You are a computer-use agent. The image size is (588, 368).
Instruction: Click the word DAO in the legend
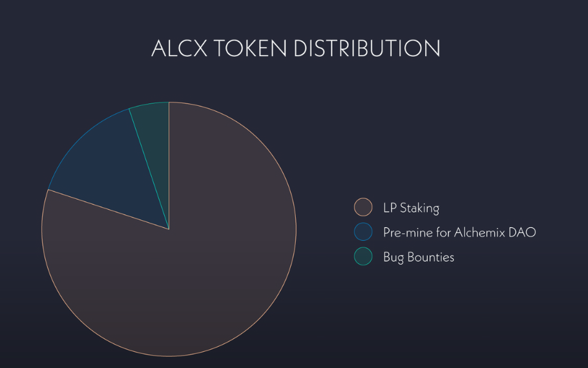[x=523, y=232]
